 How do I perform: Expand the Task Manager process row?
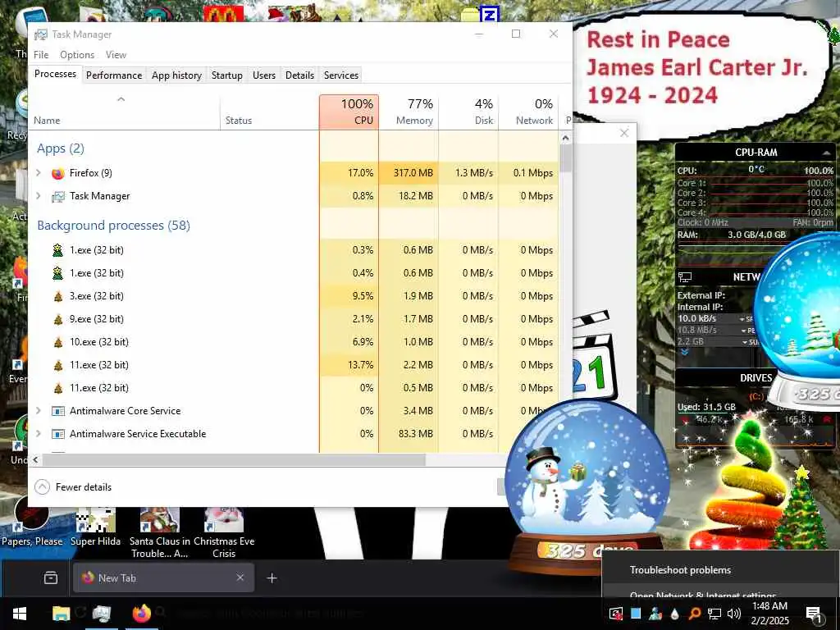click(x=38, y=196)
